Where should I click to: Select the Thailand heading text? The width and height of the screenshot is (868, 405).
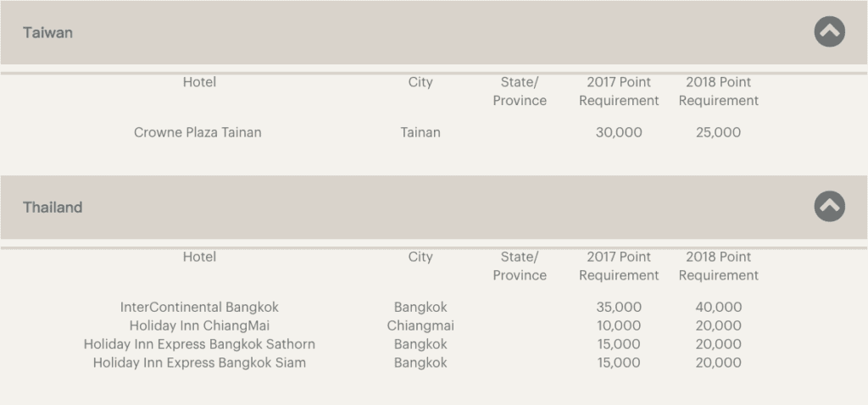(x=53, y=208)
